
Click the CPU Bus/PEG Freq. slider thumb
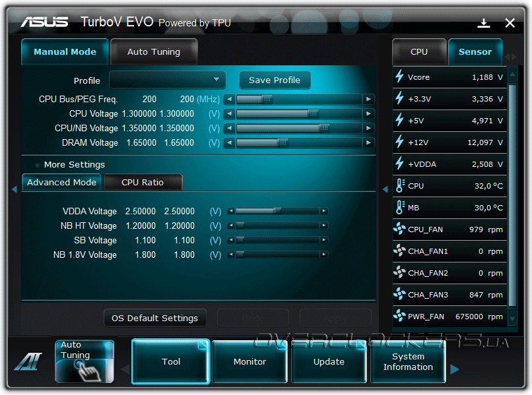(x=267, y=99)
